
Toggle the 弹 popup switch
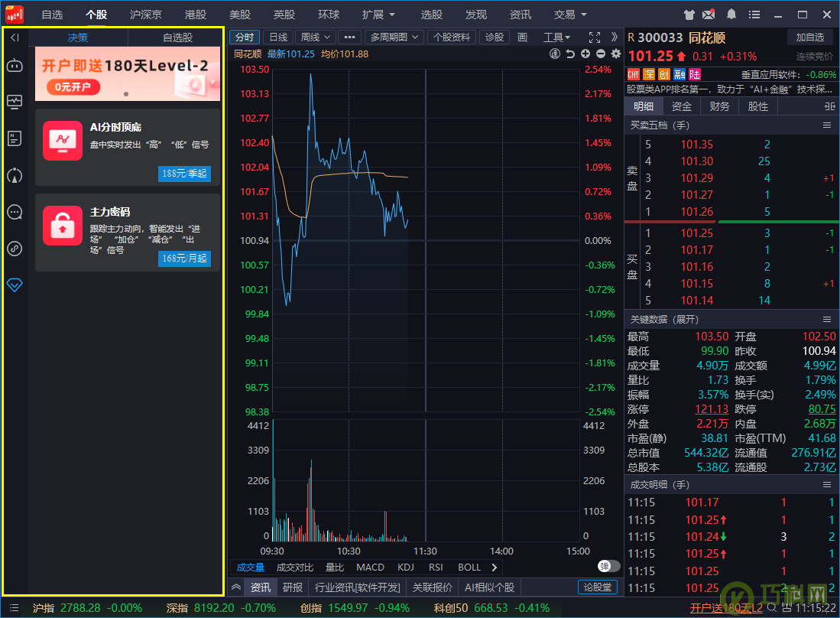608,566
